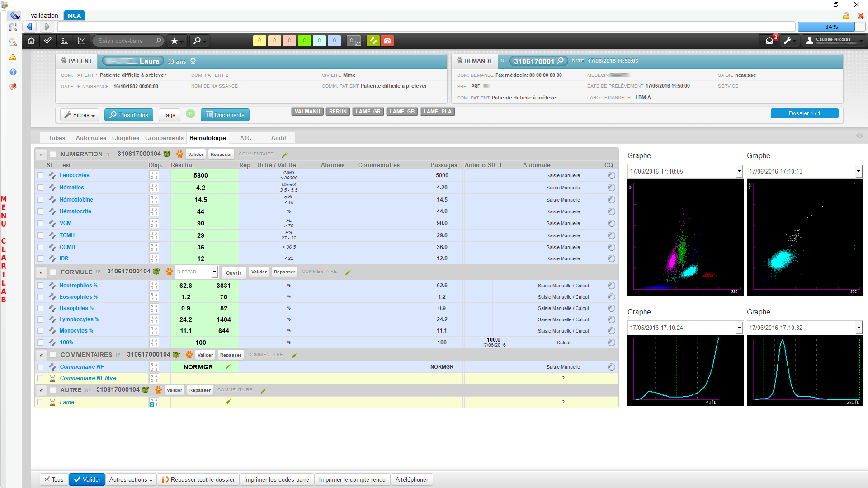Click the back navigation arrow

[x=30, y=27]
